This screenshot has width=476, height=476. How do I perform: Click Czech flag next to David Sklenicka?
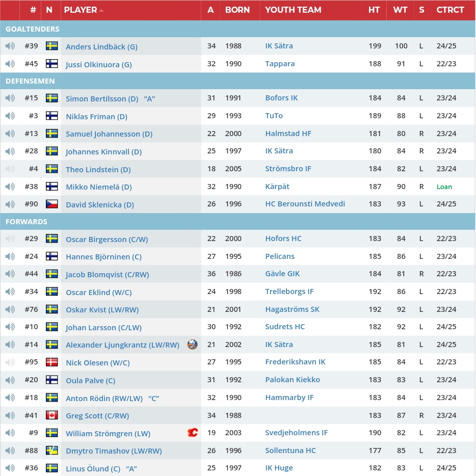tap(51, 204)
